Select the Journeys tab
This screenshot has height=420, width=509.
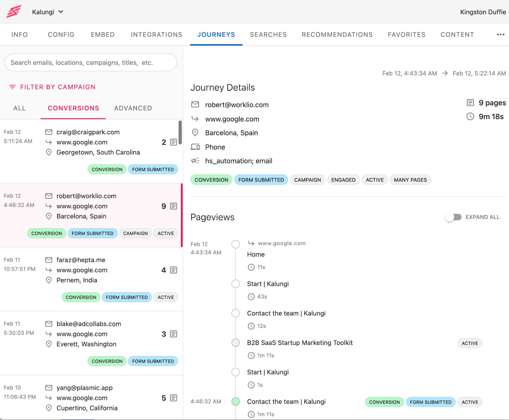(x=216, y=35)
